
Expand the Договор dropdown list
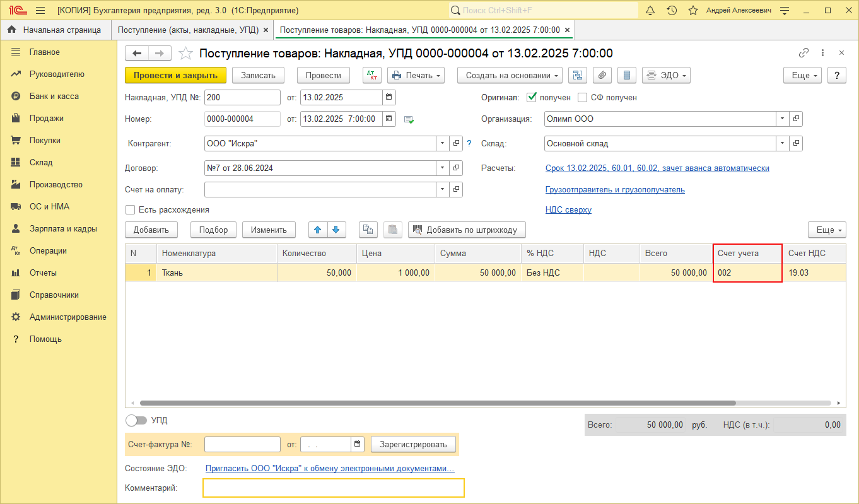click(x=443, y=168)
